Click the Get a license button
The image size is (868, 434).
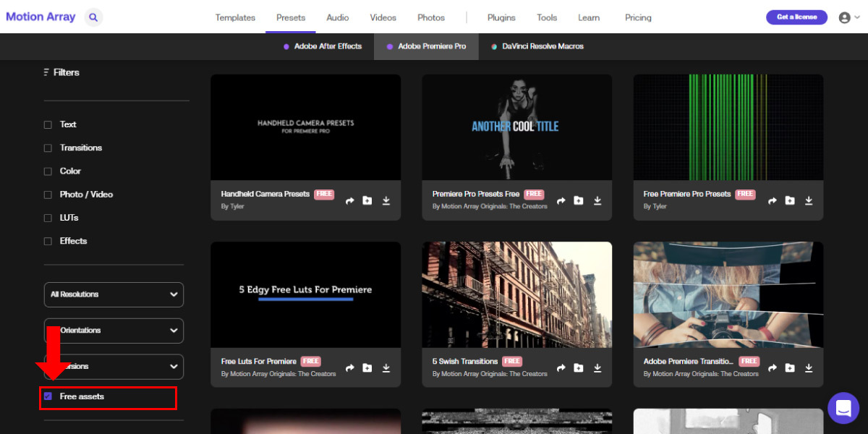click(x=796, y=17)
